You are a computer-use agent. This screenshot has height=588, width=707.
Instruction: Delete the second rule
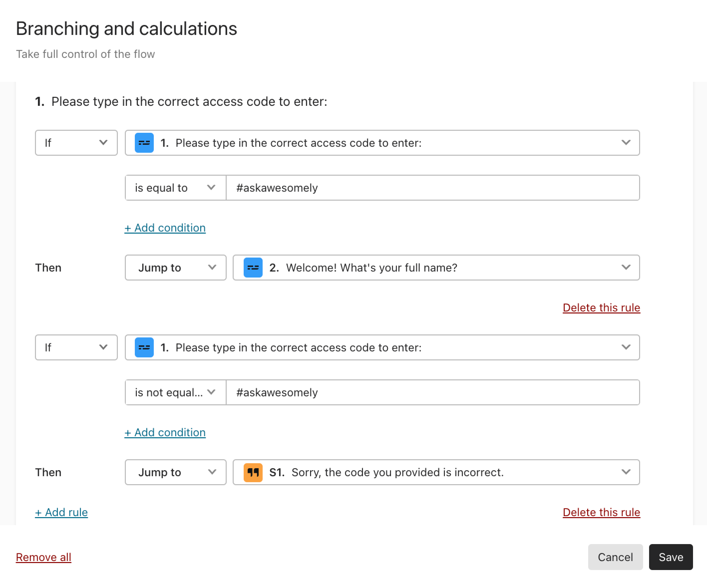601,512
